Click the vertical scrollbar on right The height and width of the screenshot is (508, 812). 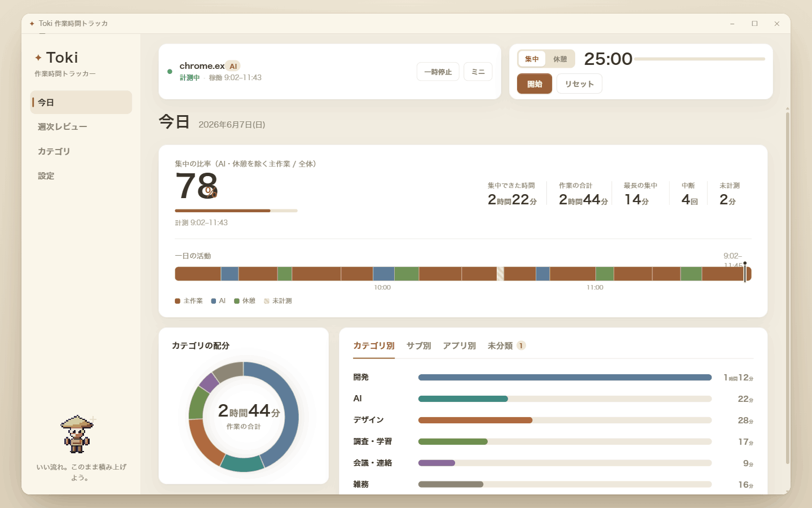(787, 288)
